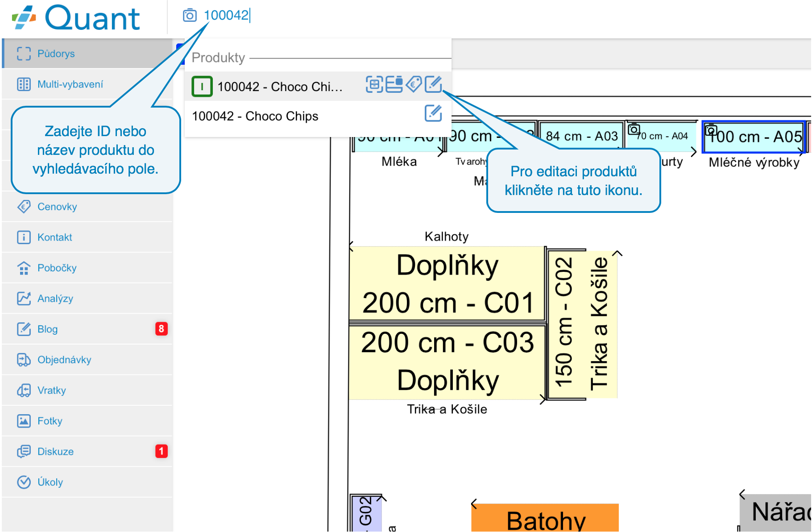Open the Analýzy section

(x=87, y=299)
